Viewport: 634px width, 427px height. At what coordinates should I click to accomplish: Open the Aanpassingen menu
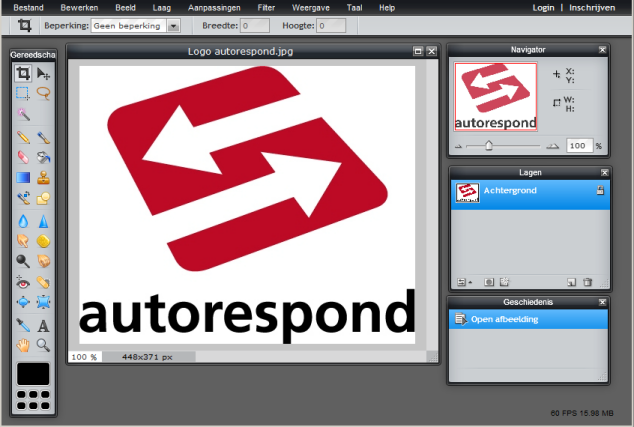pyautogui.click(x=214, y=8)
